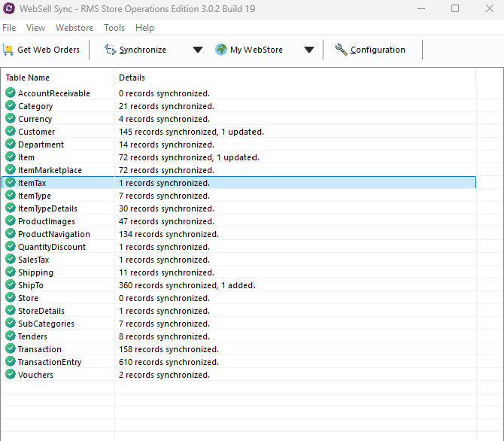504x441 pixels.
Task: Click the WebSell Sync app icon in title bar
Action: [x=9, y=8]
